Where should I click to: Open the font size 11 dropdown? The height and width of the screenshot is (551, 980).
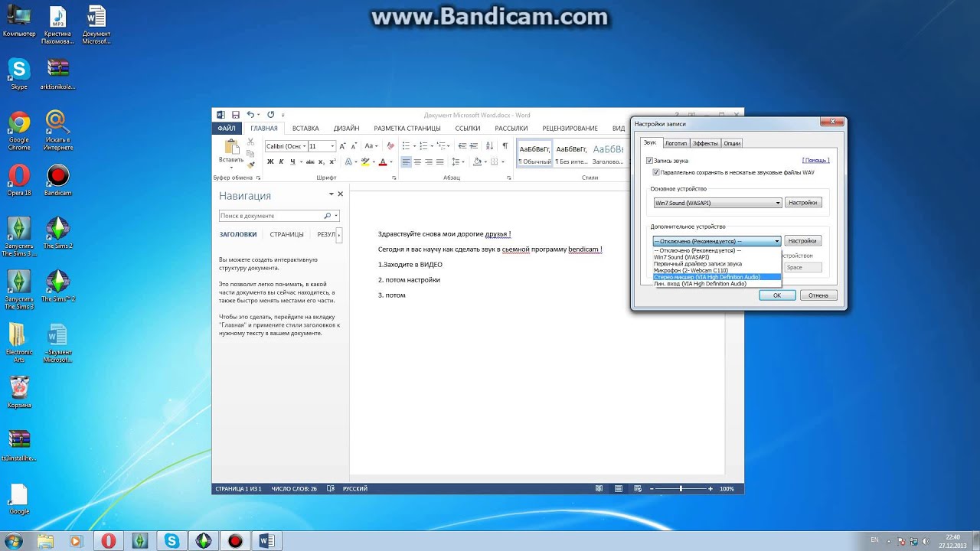(x=332, y=145)
